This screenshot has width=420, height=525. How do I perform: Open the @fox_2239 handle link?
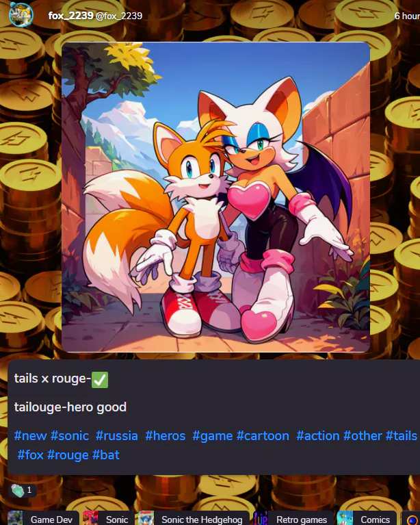[x=119, y=16]
